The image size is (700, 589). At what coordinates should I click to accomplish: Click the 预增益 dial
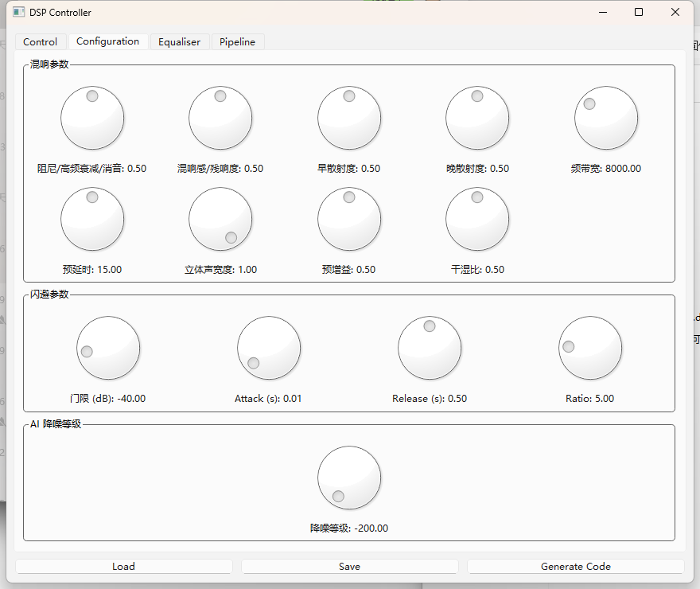(x=349, y=219)
